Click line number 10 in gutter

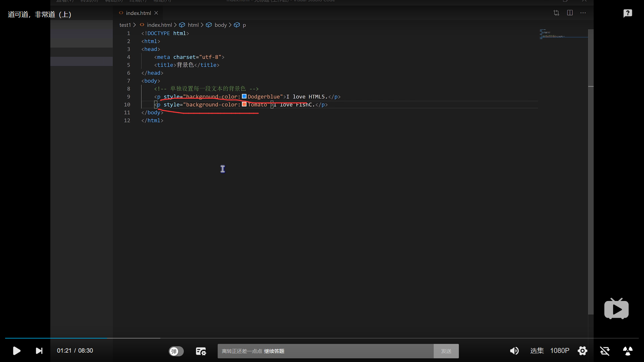pyautogui.click(x=127, y=105)
